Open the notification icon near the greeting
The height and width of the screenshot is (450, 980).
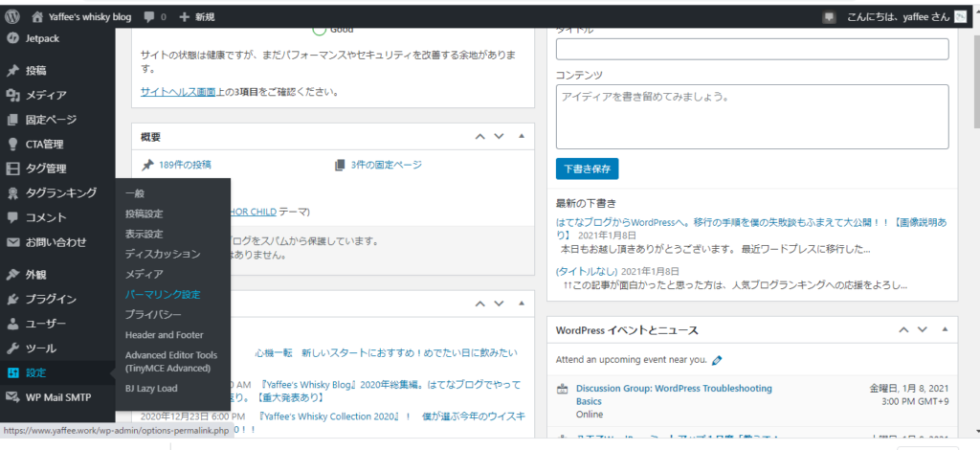[x=830, y=17]
